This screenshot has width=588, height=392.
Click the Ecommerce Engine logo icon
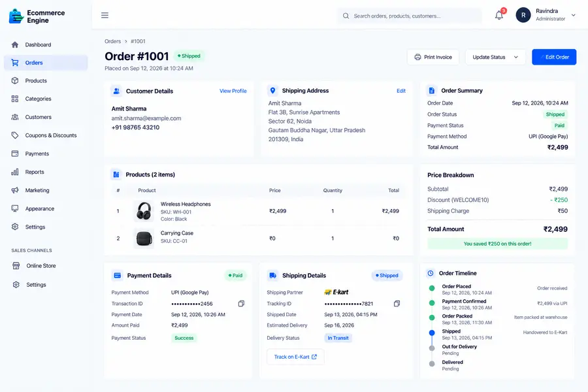pyautogui.click(x=16, y=16)
